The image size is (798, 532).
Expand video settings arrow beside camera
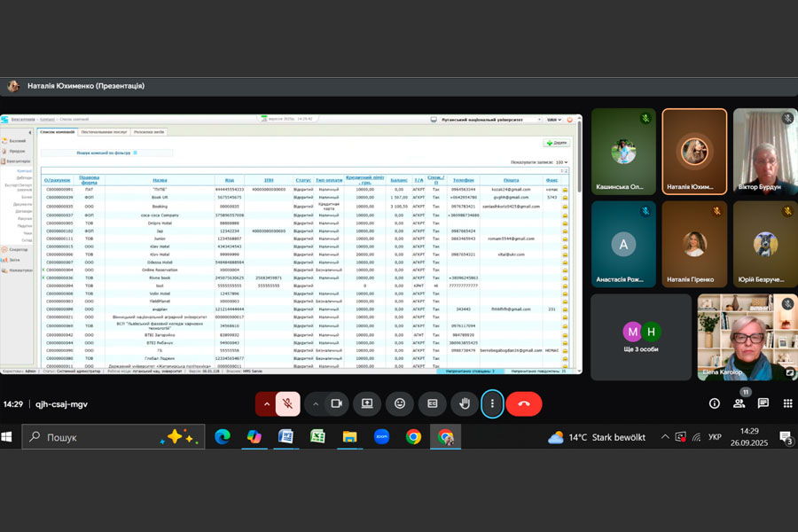315,403
